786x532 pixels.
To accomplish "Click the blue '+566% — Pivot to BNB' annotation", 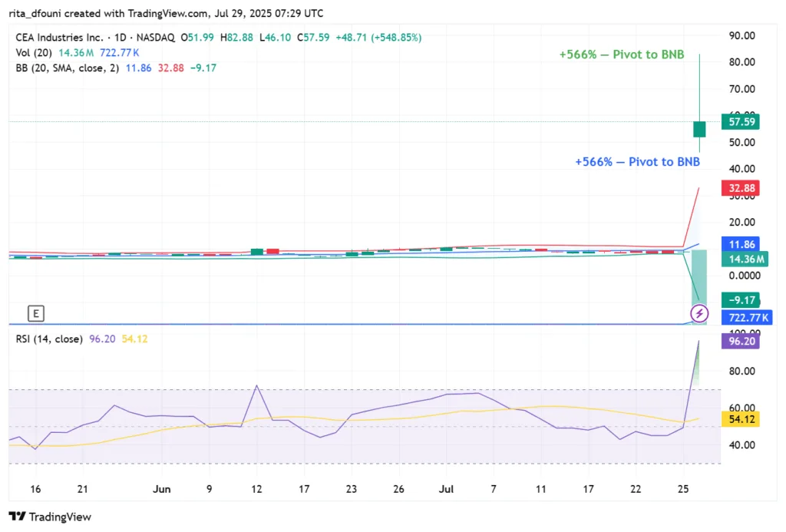I will 637,162.
